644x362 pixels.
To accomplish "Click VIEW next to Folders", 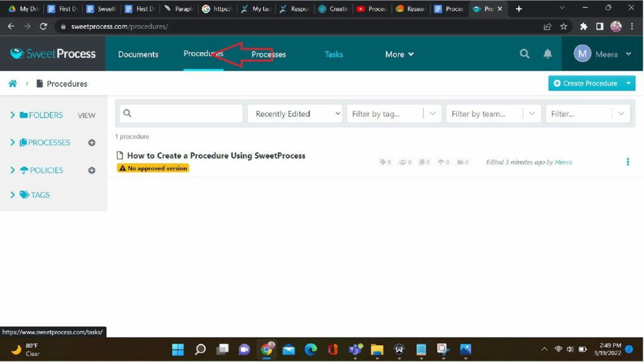I will (x=86, y=116).
